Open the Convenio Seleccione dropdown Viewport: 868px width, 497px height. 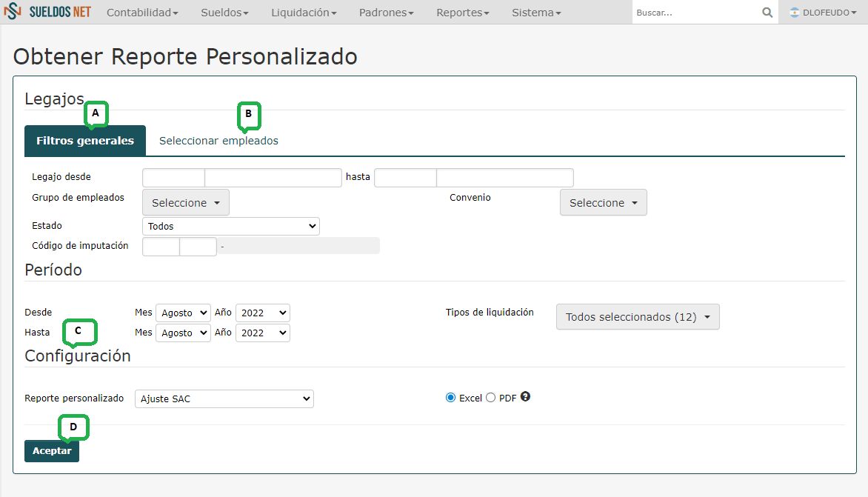[603, 202]
